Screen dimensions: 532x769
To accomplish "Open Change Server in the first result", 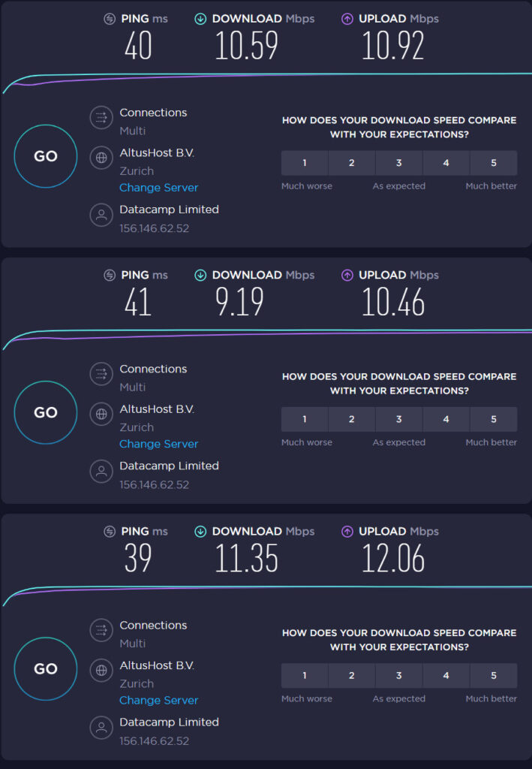I will click(x=158, y=187).
